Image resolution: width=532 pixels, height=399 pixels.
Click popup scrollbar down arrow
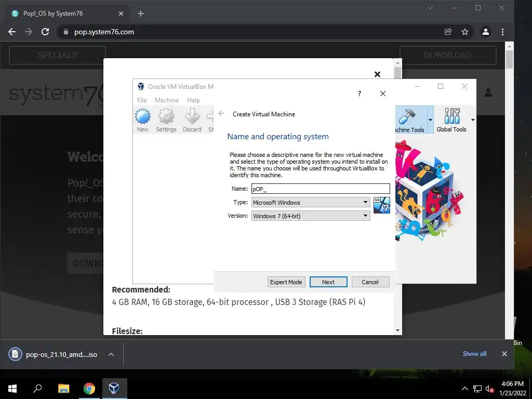coord(397,330)
